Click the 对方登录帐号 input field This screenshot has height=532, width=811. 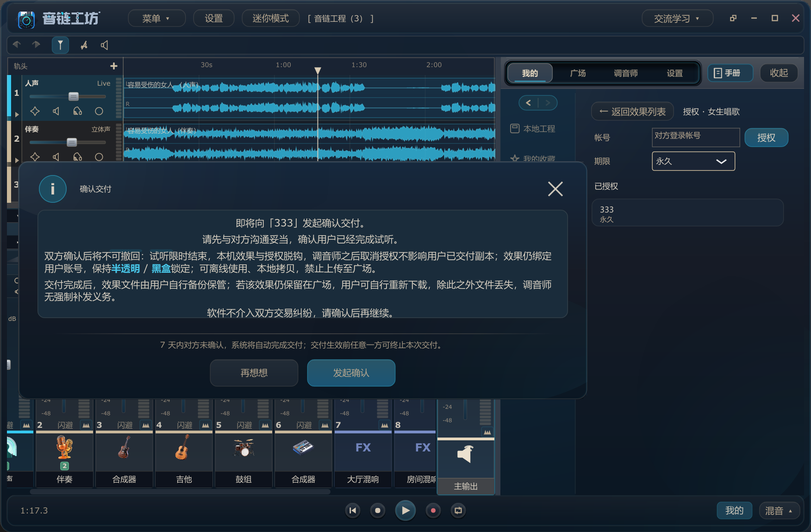coord(696,138)
